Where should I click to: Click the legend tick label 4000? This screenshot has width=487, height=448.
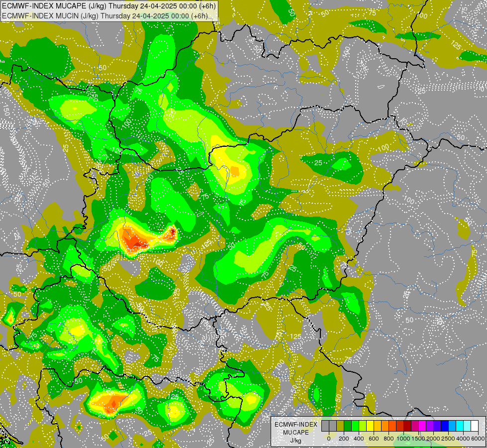coord(464,439)
